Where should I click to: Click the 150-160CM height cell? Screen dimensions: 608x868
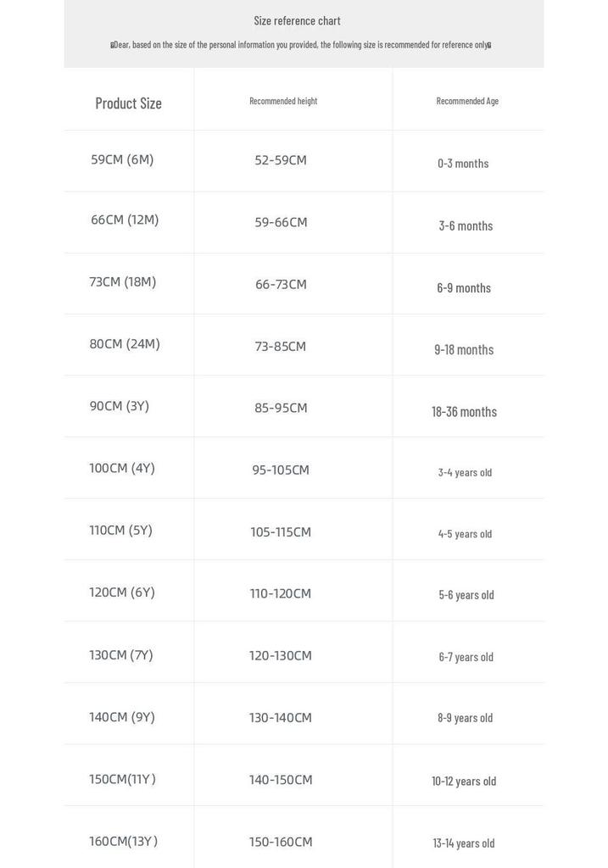tap(281, 842)
